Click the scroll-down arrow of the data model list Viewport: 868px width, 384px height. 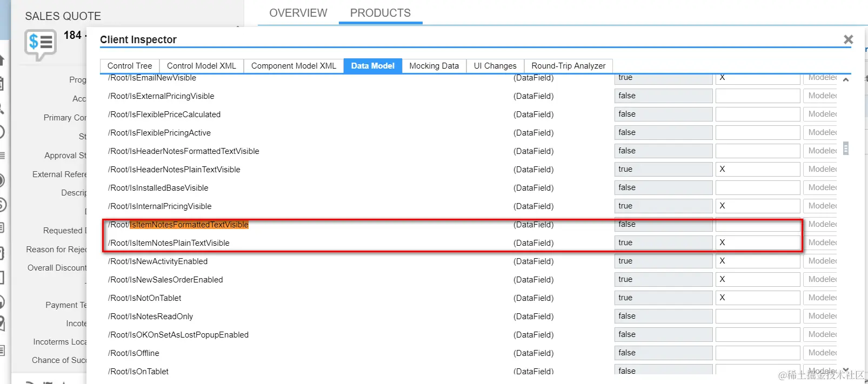click(x=846, y=369)
